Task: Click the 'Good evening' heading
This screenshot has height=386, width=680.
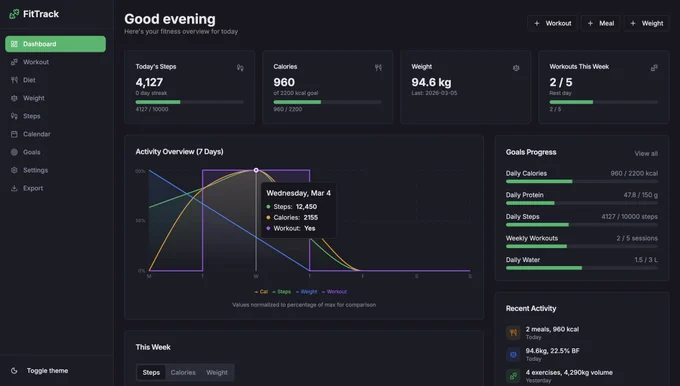Action: tap(170, 19)
